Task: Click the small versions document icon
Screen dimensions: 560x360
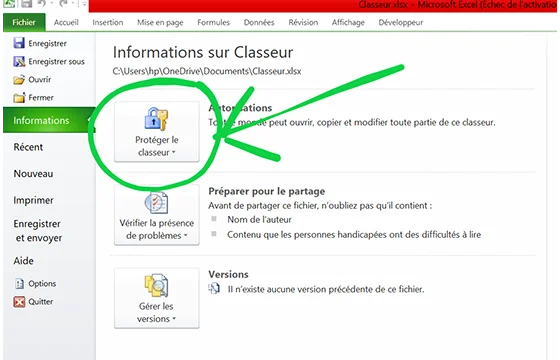Action: point(214,289)
